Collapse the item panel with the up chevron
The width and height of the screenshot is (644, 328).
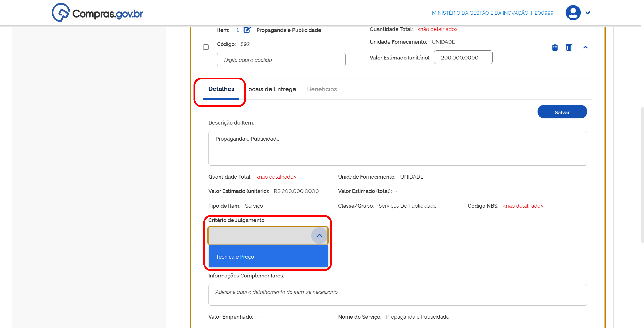pyautogui.click(x=585, y=47)
